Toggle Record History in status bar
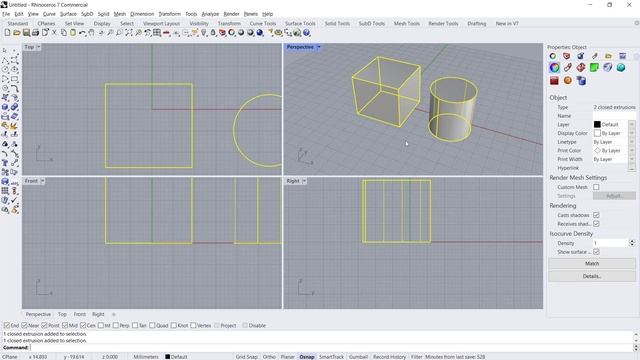The image size is (640, 360). [x=389, y=357]
